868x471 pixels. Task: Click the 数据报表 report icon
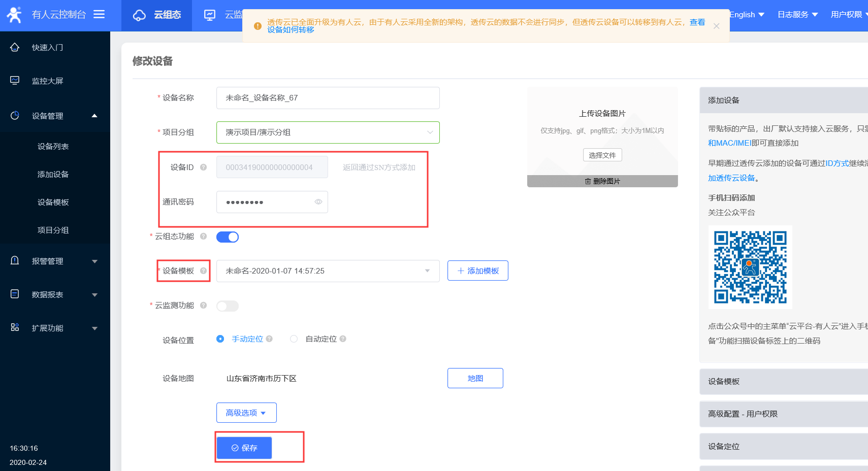point(15,294)
